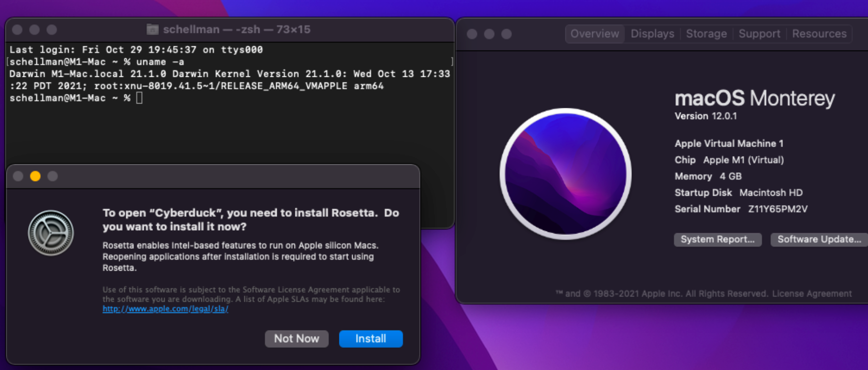The height and width of the screenshot is (370, 868).
Task: Select the Overview tab
Action: tap(595, 34)
